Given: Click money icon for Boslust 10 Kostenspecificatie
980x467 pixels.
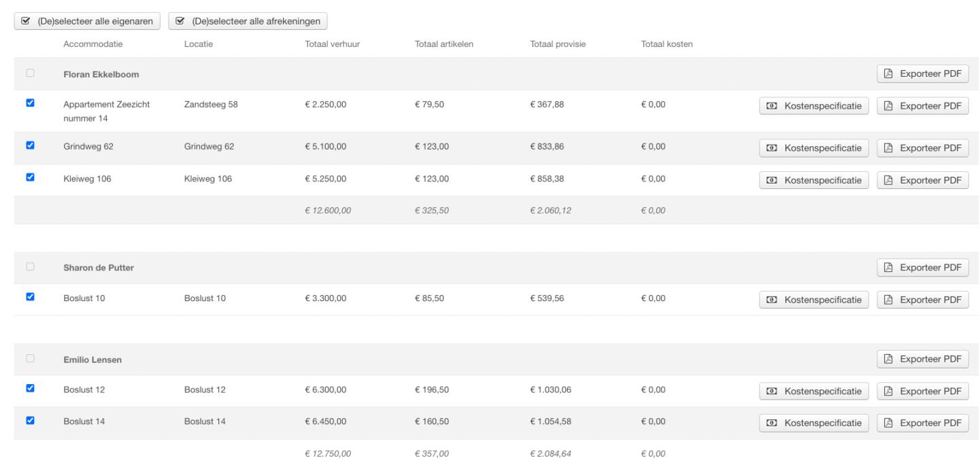Looking at the screenshot, I should 773,299.
